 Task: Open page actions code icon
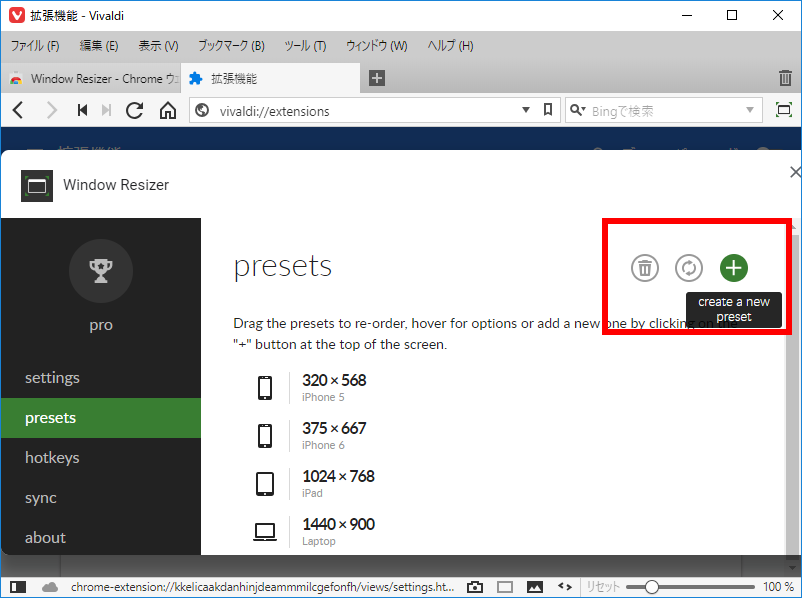[x=565, y=587]
